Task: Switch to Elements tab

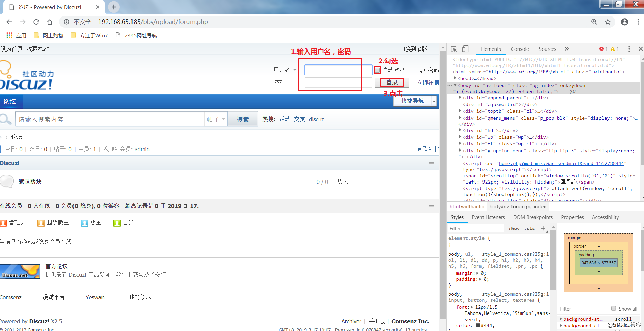Action: click(491, 49)
